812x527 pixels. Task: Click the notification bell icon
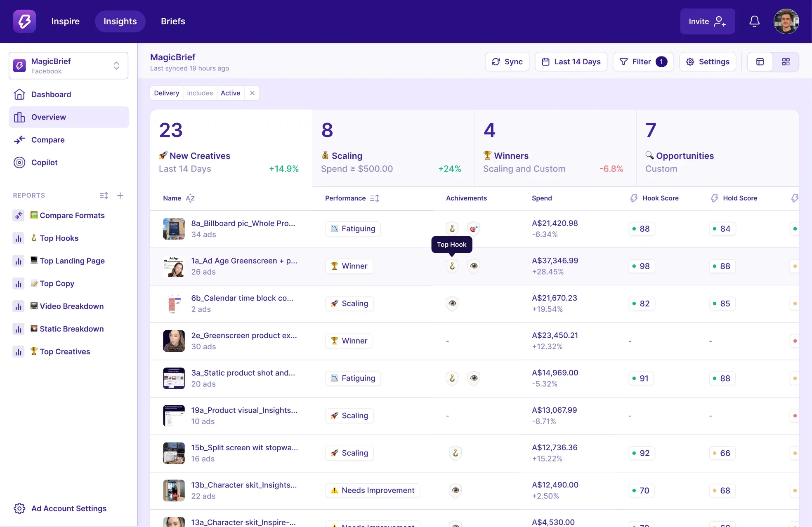754,21
